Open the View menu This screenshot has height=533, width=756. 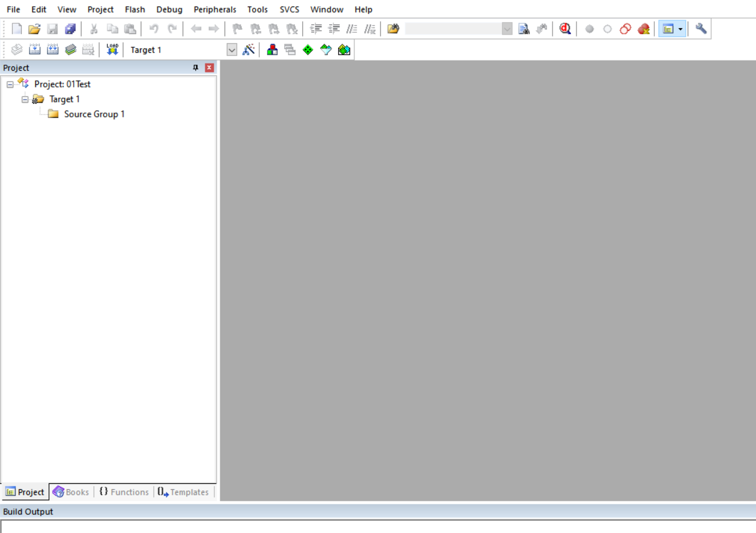67,10
